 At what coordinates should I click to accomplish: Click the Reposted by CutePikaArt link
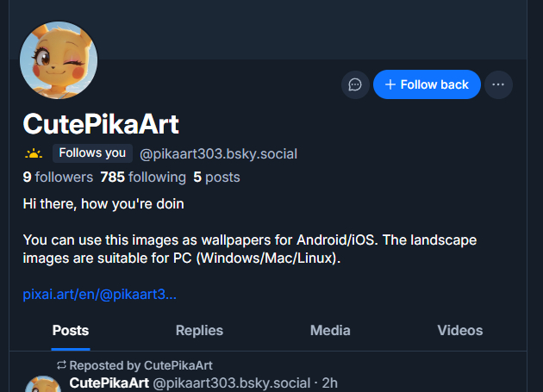click(x=140, y=365)
